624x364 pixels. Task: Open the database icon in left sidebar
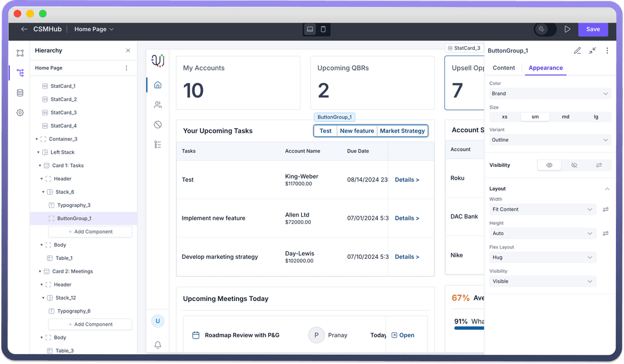coord(20,93)
